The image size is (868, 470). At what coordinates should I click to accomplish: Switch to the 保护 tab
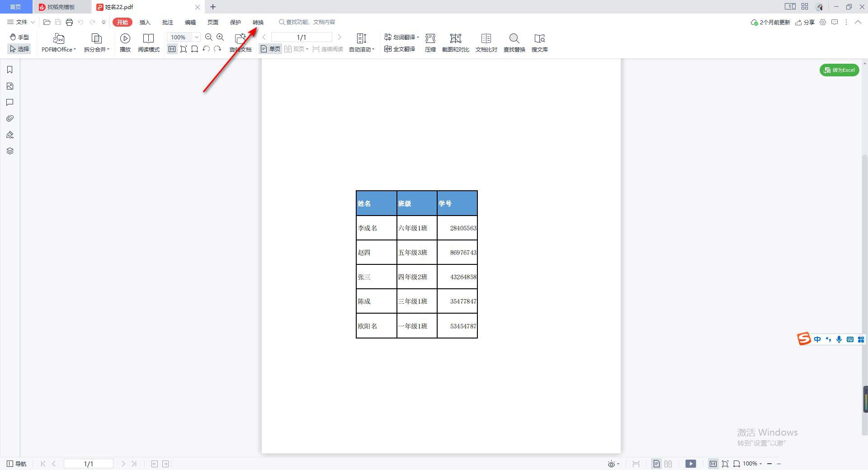(236, 22)
